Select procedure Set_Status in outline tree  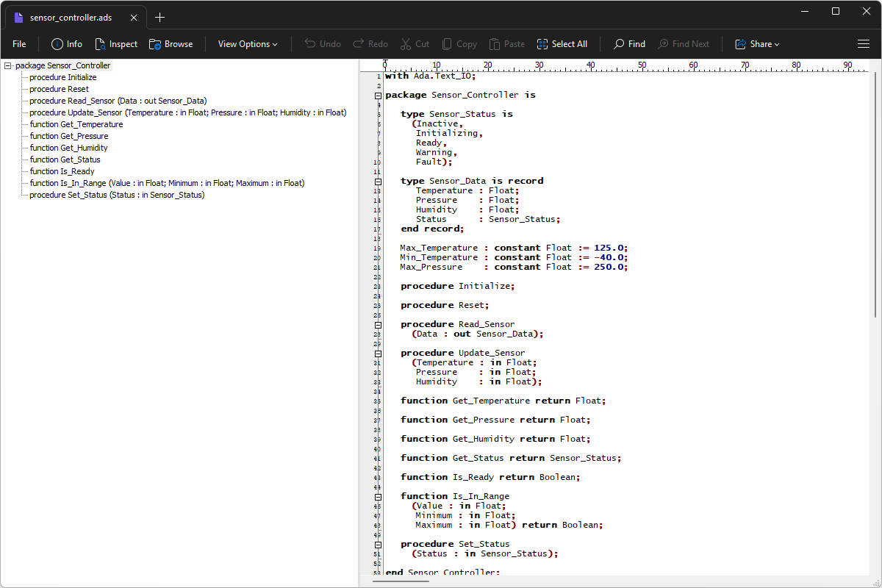(x=117, y=195)
